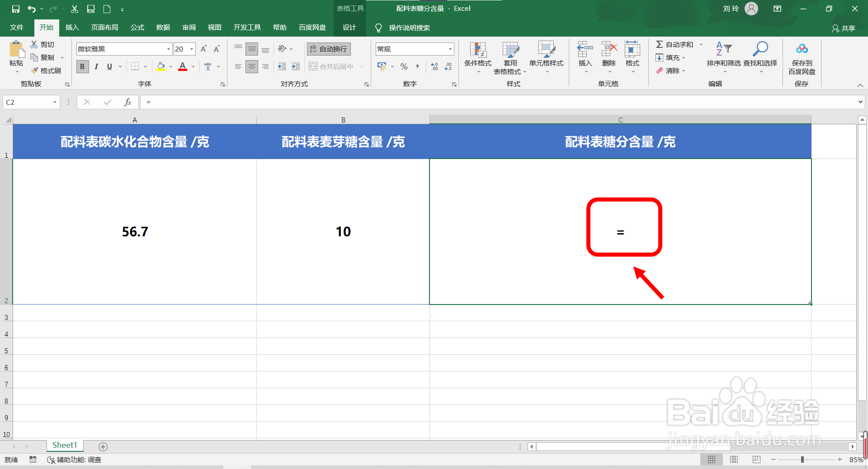Viewport: 868px width, 469px height.
Task: Click AutoSum 自动求和
Action: pyautogui.click(x=674, y=44)
